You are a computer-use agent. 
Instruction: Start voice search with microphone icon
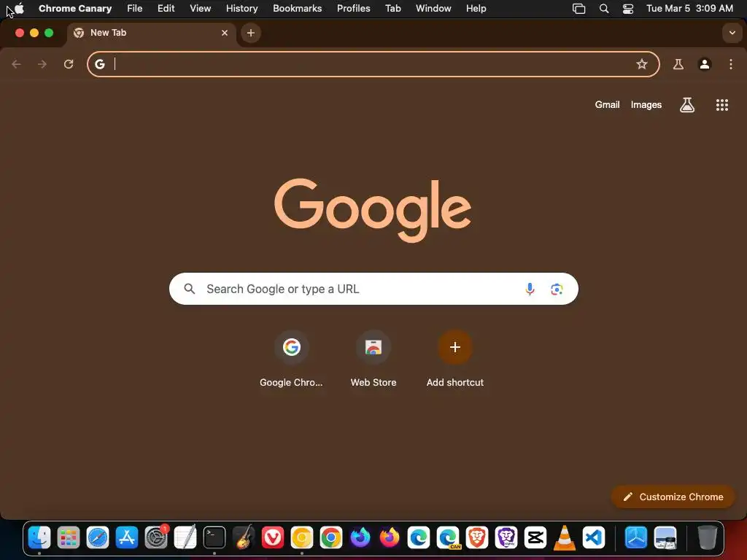click(530, 289)
